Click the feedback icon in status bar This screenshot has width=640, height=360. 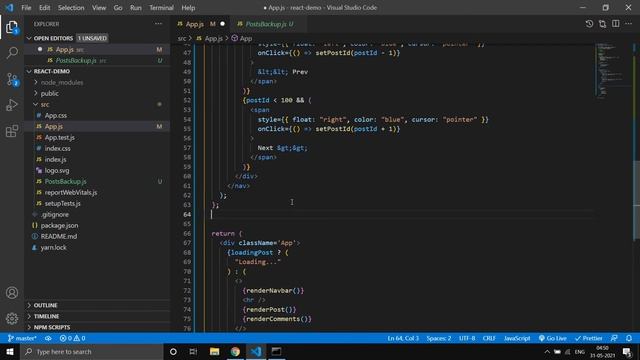614,338
